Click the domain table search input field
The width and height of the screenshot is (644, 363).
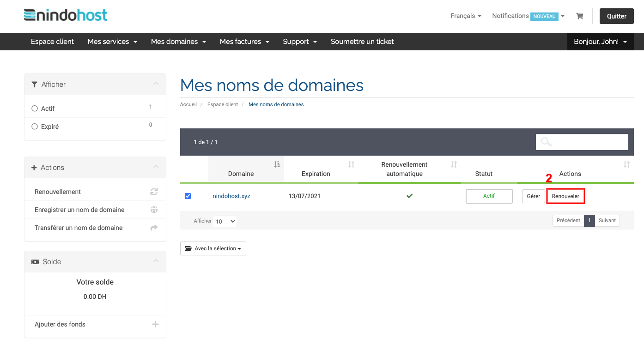point(582,142)
